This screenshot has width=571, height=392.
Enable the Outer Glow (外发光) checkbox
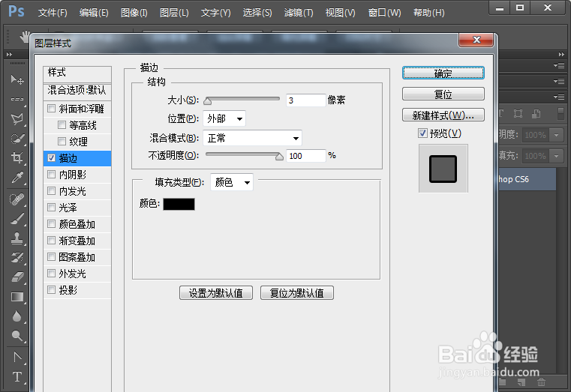[51, 274]
